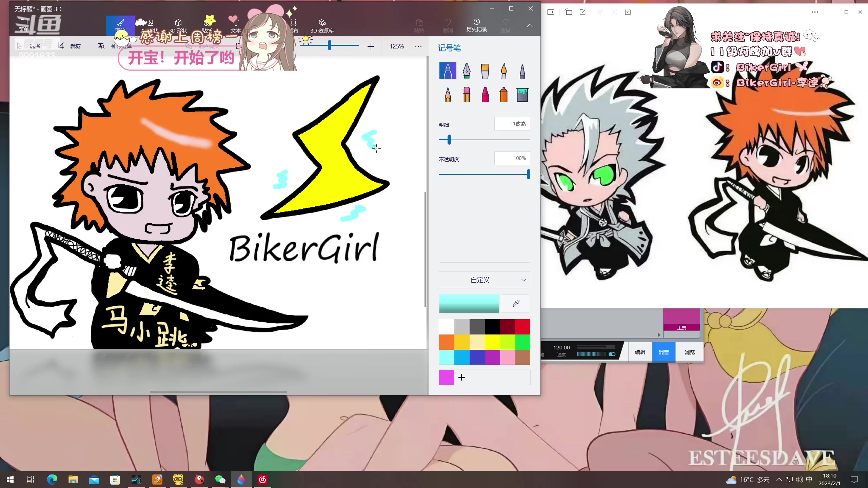Viewport: 868px width, 488px height.
Task: Open NetEase Cloud Music from taskbar
Action: (262, 480)
